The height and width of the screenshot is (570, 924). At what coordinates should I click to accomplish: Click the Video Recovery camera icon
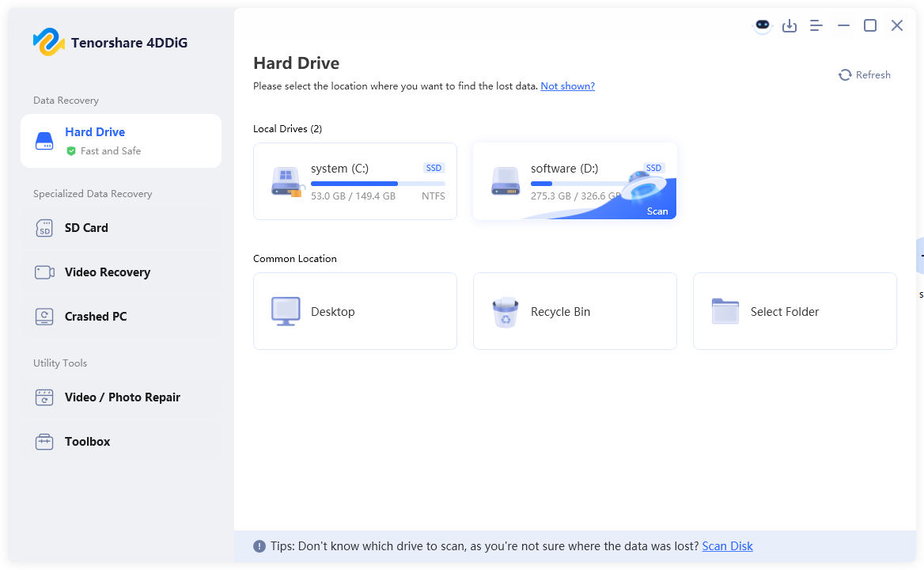pos(44,272)
